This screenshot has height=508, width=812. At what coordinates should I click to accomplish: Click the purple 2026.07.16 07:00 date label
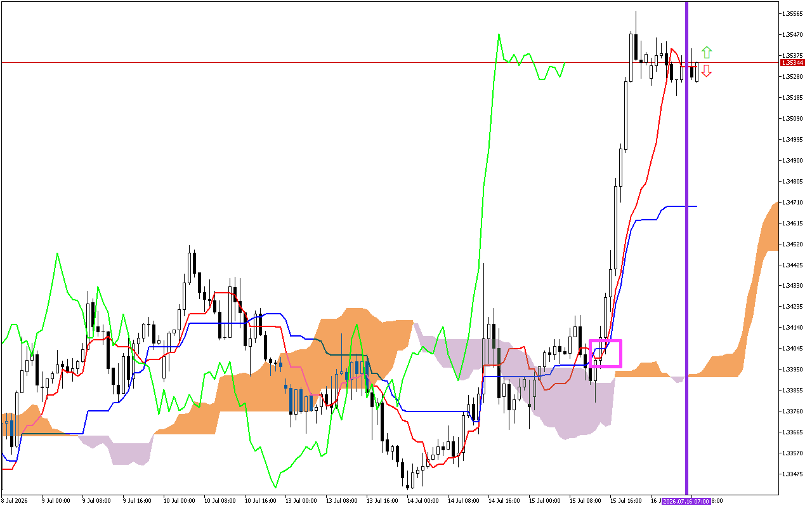pyautogui.click(x=686, y=500)
